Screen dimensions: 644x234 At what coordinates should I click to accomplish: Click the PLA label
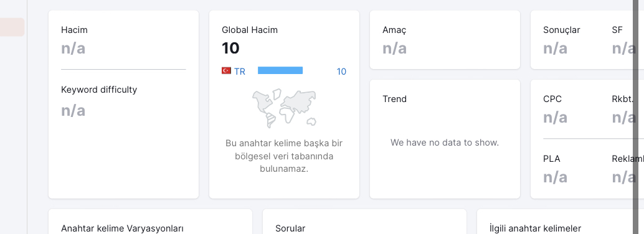point(552,159)
